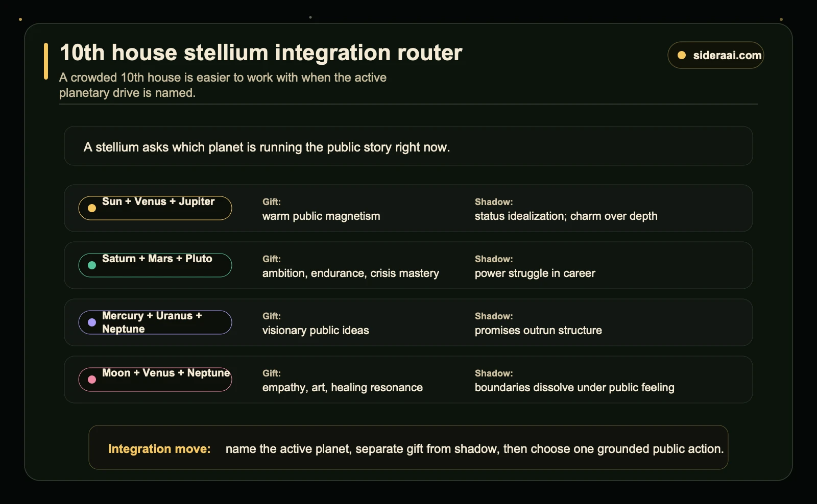
Task: Click 'name the active planet' instruction text
Action: point(475,449)
